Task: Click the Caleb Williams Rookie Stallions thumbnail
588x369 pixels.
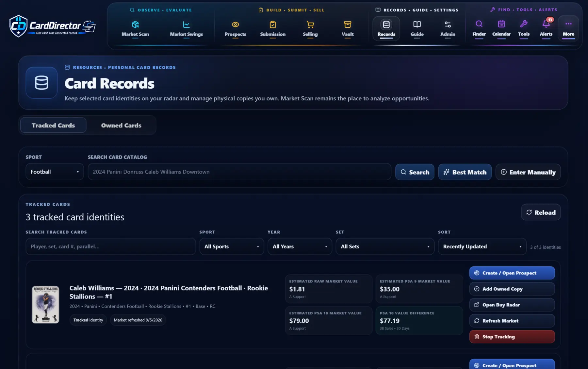Action: [45, 305]
